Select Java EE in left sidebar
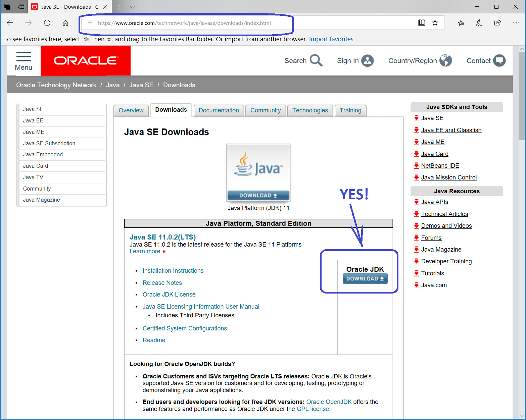The height and width of the screenshot is (420, 526). point(61,120)
